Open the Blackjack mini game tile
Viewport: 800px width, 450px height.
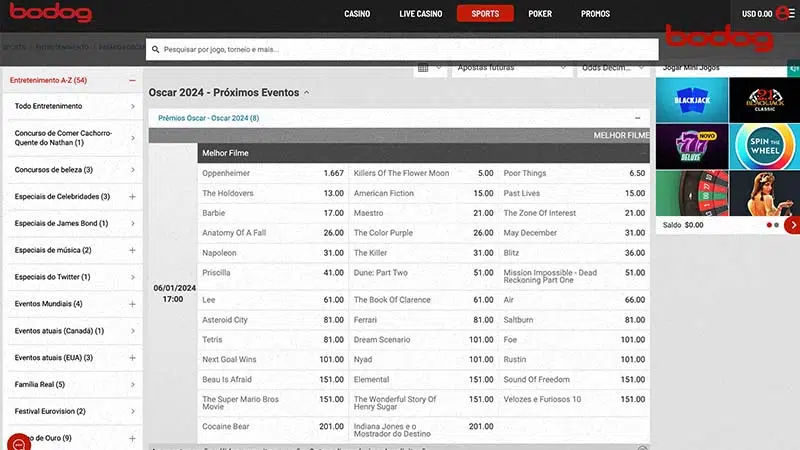pos(691,99)
